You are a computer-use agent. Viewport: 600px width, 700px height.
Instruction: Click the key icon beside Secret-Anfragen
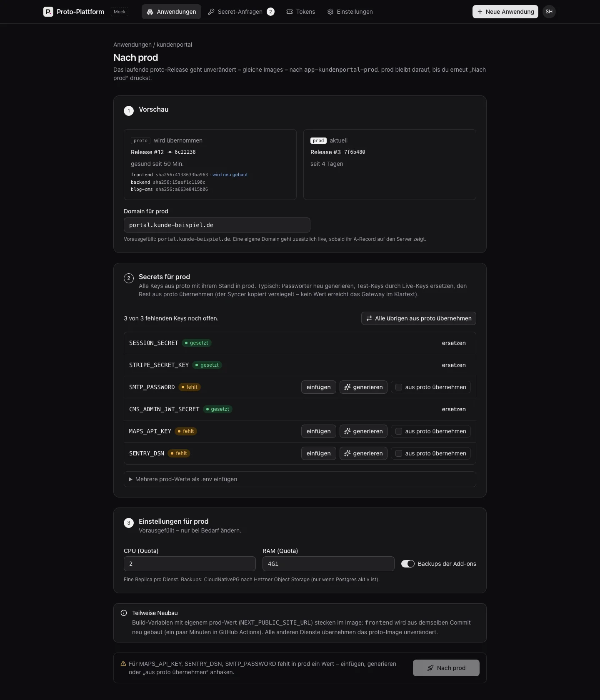211,12
